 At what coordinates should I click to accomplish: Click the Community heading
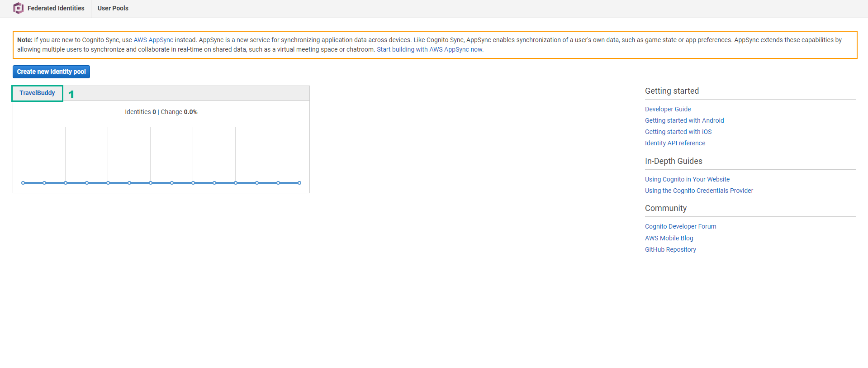(666, 208)
